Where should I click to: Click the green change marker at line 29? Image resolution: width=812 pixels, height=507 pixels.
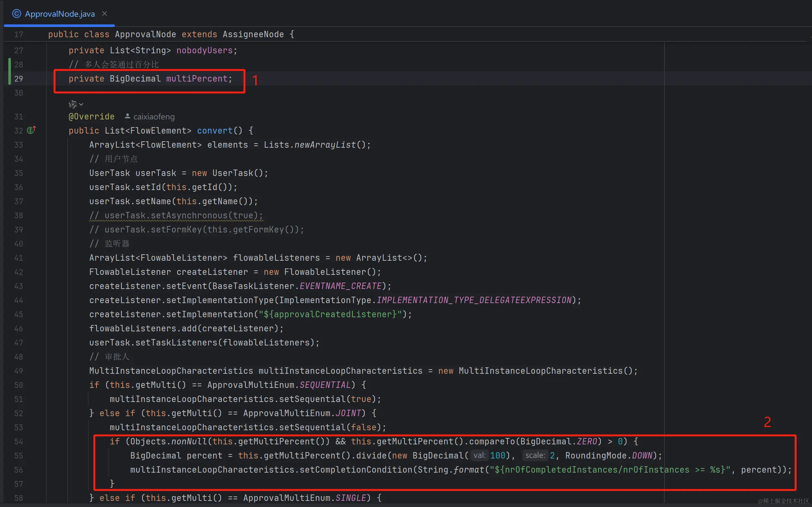point(10,71)
